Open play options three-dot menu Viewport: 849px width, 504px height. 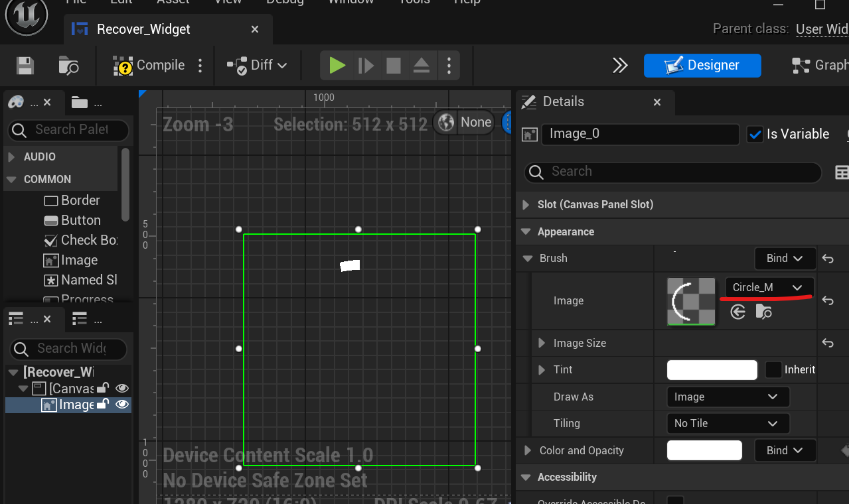point(449,65)
